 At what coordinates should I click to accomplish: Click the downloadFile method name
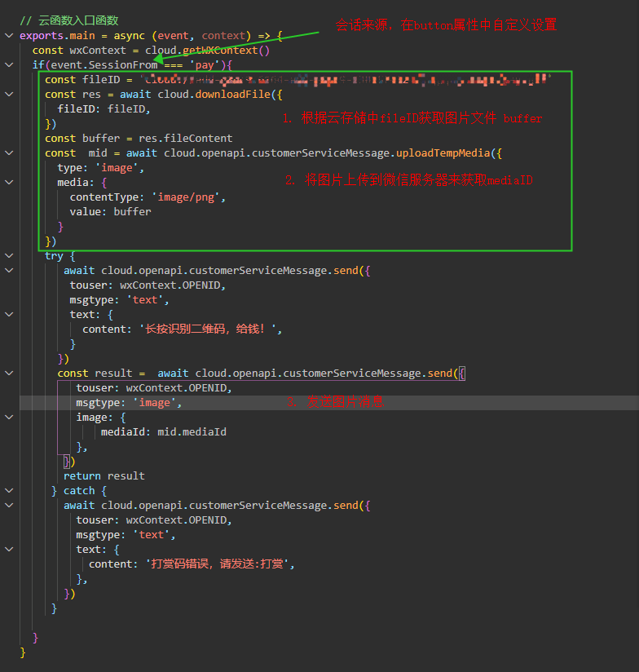[233, 95]
